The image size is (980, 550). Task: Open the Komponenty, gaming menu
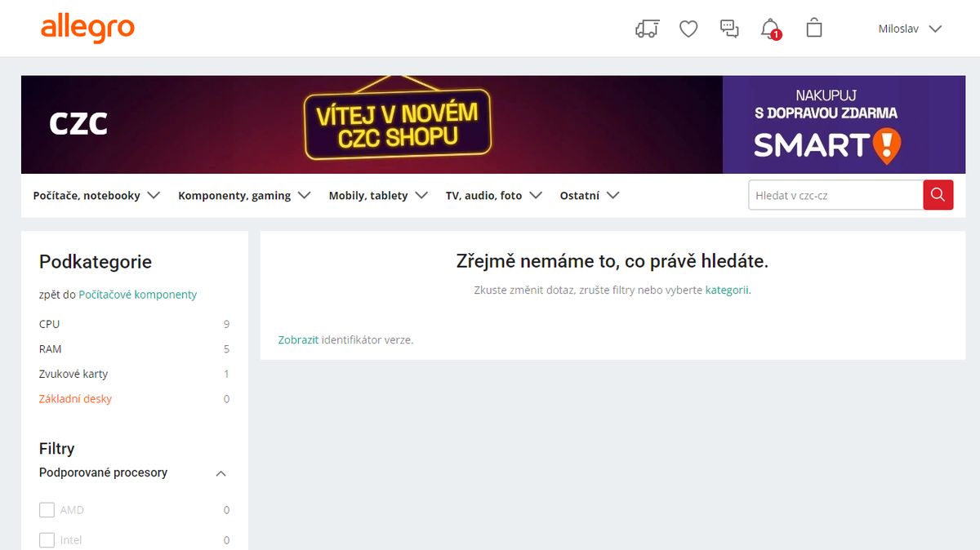244,196
